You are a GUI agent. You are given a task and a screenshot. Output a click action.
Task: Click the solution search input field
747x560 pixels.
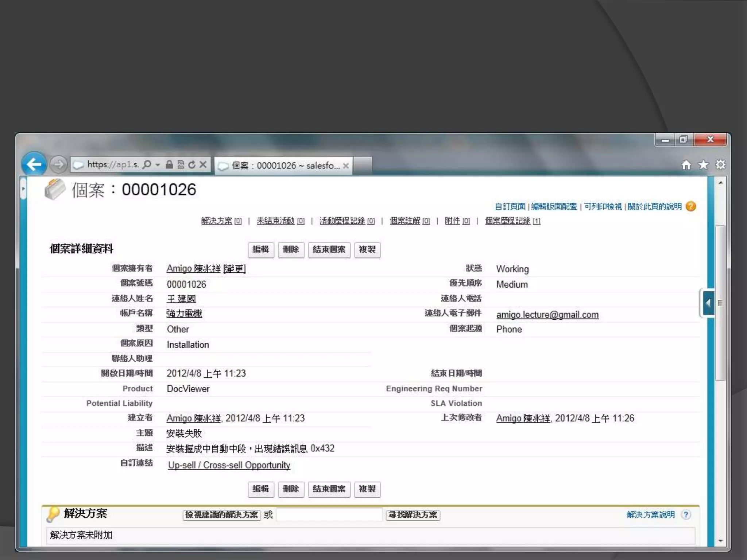click(329, 515)
